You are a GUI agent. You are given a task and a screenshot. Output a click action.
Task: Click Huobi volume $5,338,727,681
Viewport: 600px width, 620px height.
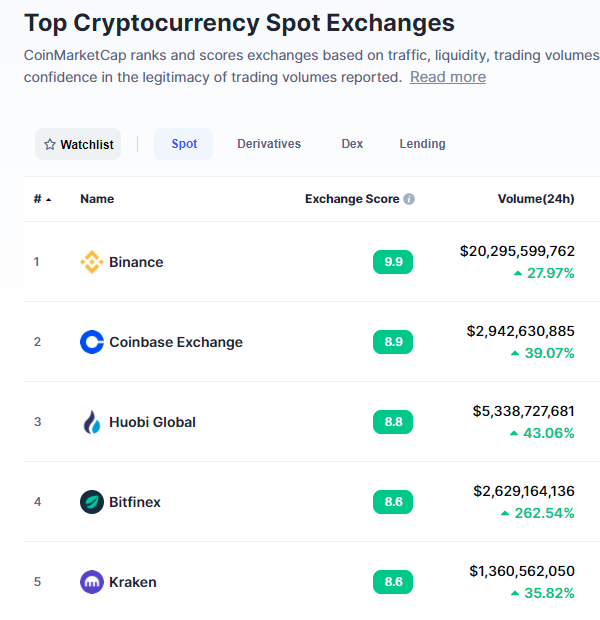[x=524, y=411]
